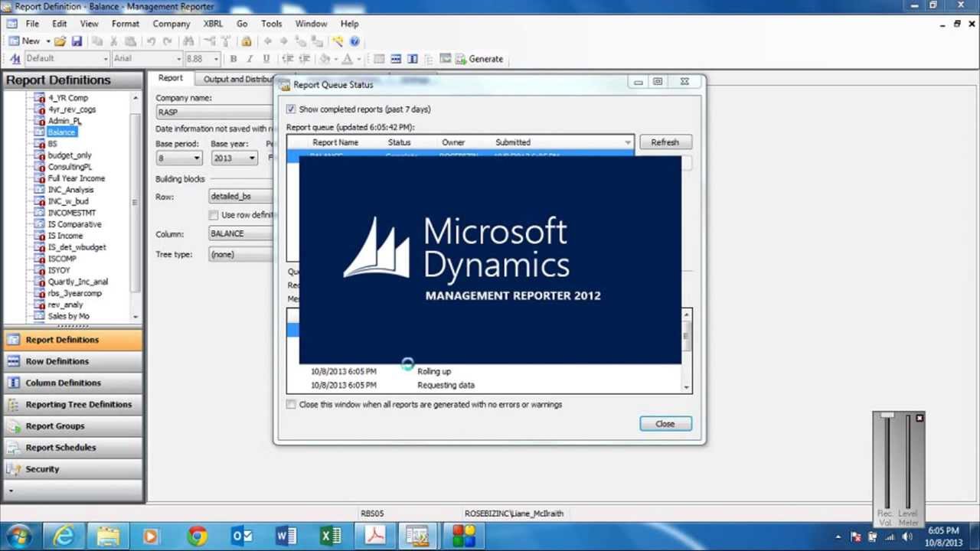Open Outlook from the taskbar

(x=242, y=536)
